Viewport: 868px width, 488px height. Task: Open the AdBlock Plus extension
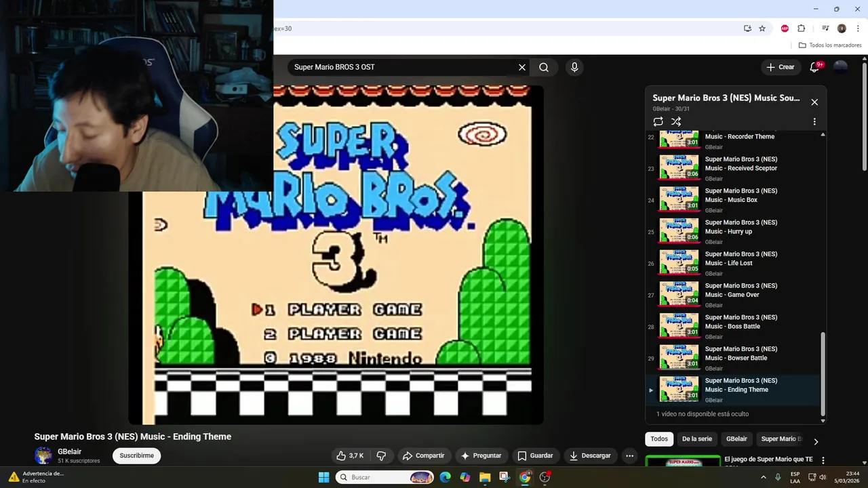(785, 28)
